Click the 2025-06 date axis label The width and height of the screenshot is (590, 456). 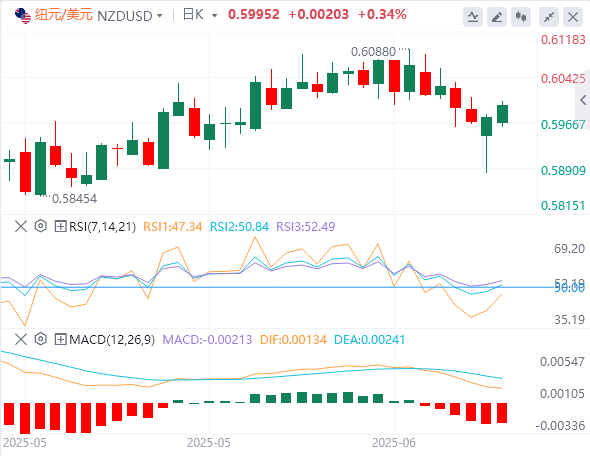point(394,443)
